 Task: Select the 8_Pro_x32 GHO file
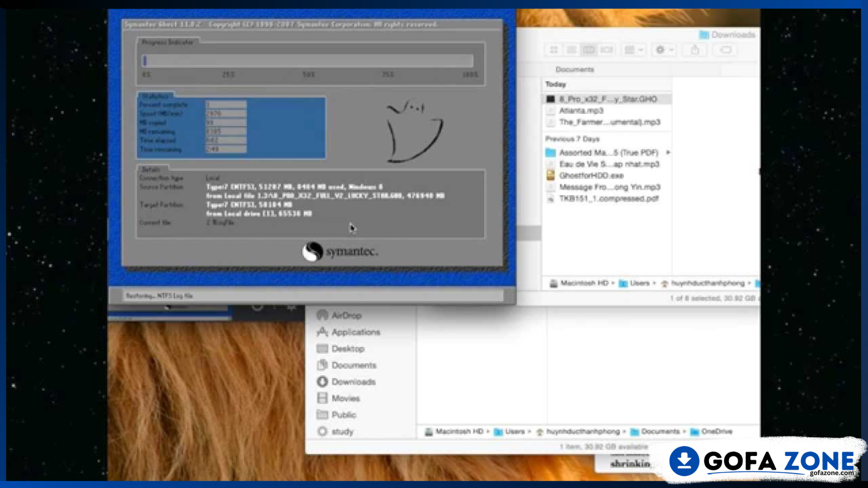click(607, 99)
